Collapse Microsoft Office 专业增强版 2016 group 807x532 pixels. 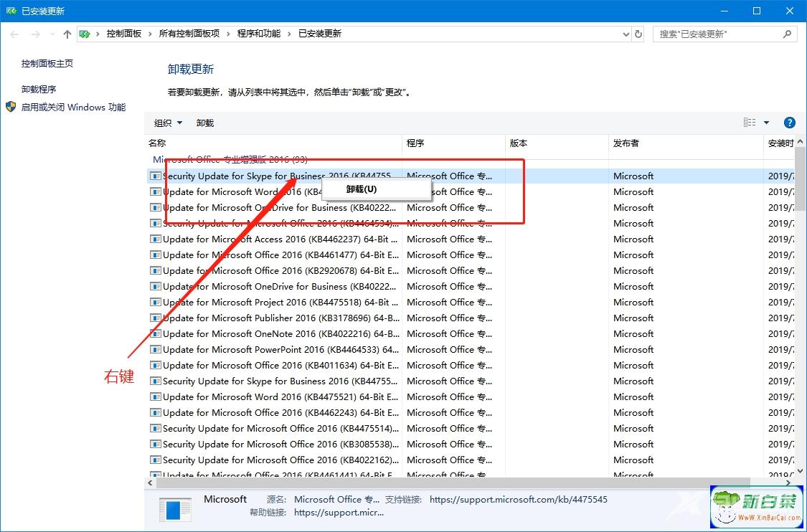click(230, 159)
